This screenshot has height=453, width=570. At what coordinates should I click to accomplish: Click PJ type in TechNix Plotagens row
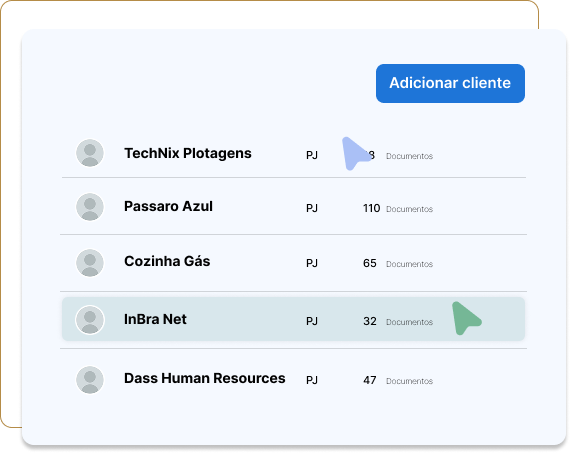[x=312, y=156]
